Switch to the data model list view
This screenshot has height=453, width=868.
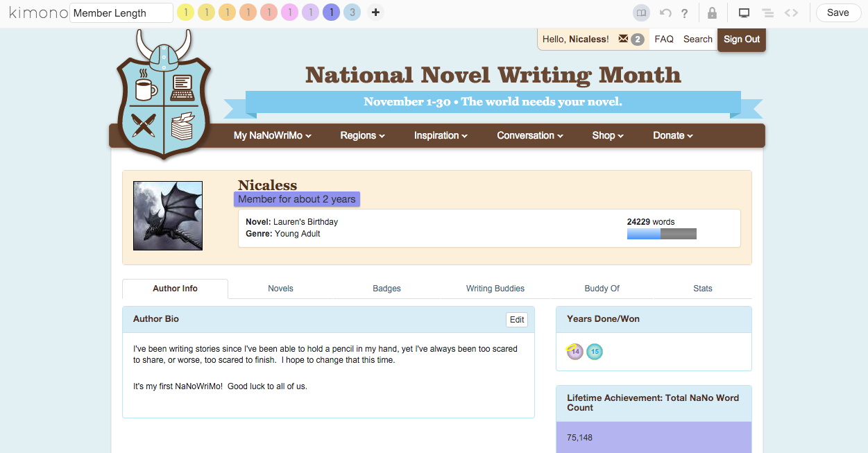[x=767, y=12]
